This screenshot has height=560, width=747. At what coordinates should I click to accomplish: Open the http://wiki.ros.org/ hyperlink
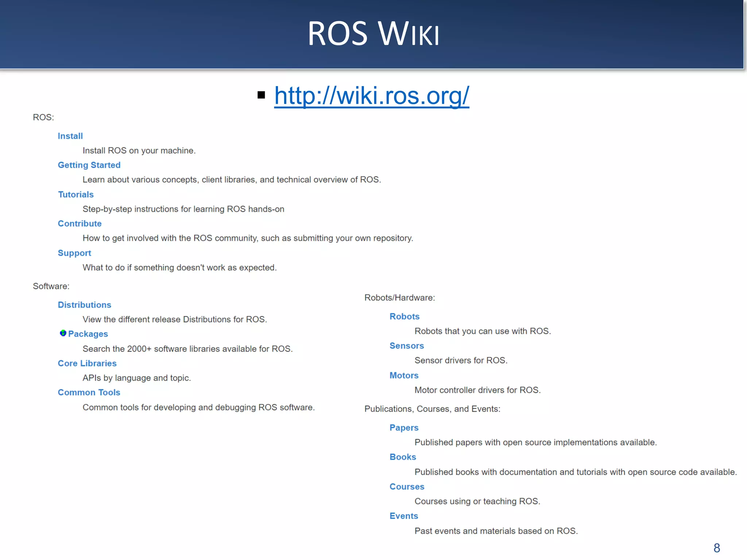[x=372, y=96]
